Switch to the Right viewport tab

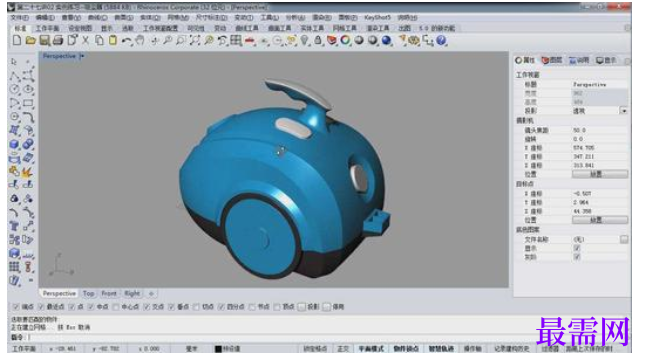pyautogui.click(x=132, y=293)
